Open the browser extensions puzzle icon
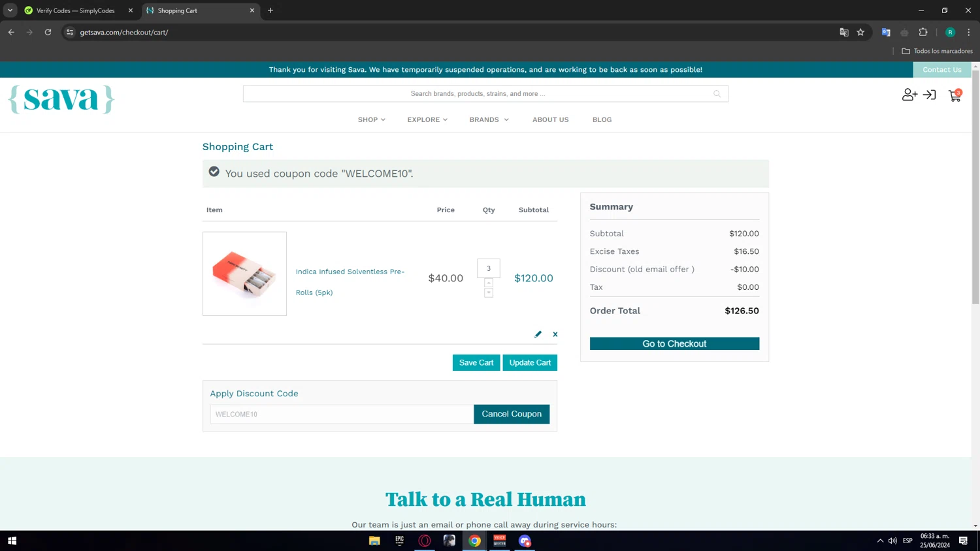980x551 pixels. click(x=923, y=32)
